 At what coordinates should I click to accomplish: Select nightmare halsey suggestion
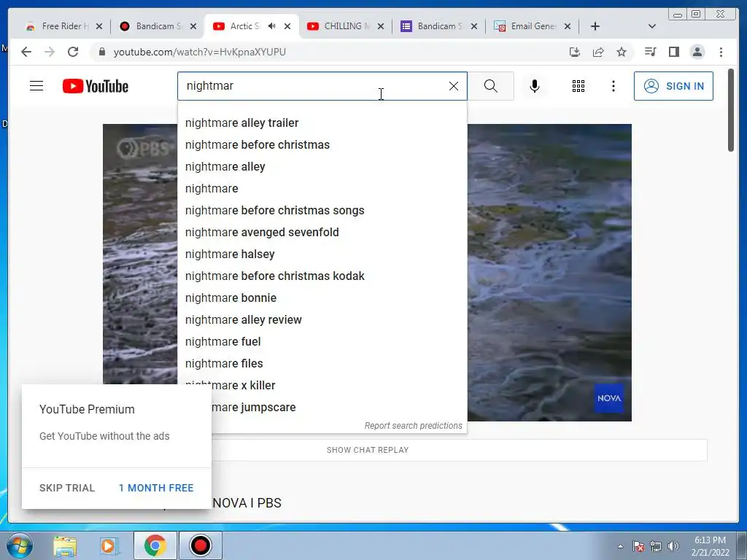[x=322, y=254]
